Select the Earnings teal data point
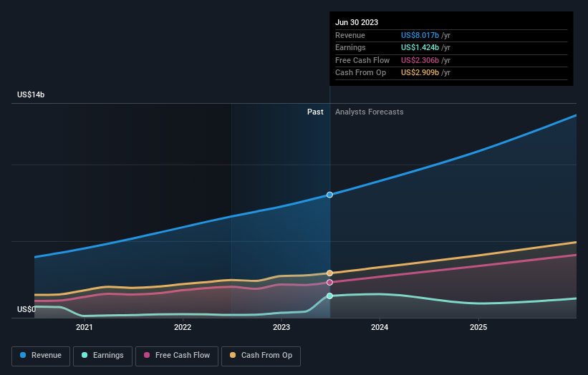Screen dimensions: 588x375 pyautogui.click(x=329, y=296)
